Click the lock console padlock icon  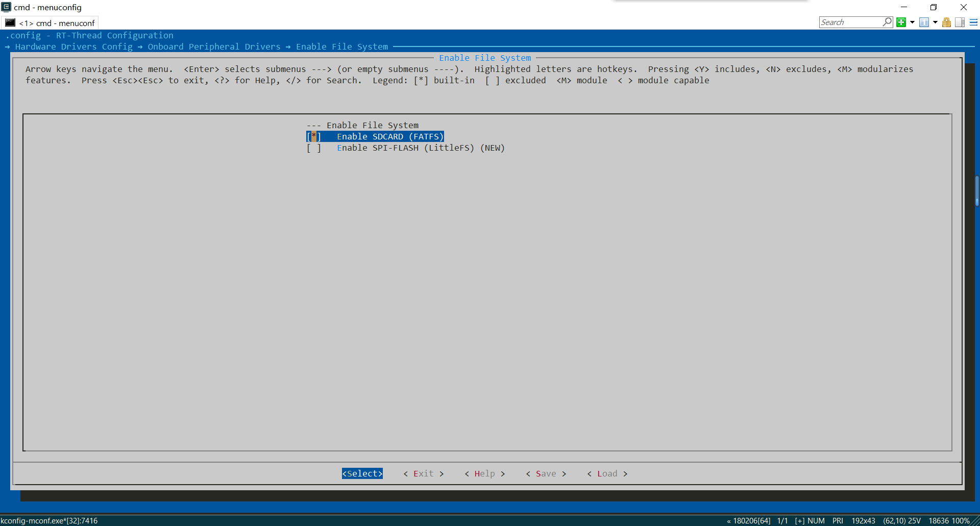click(x=946, y=22)
